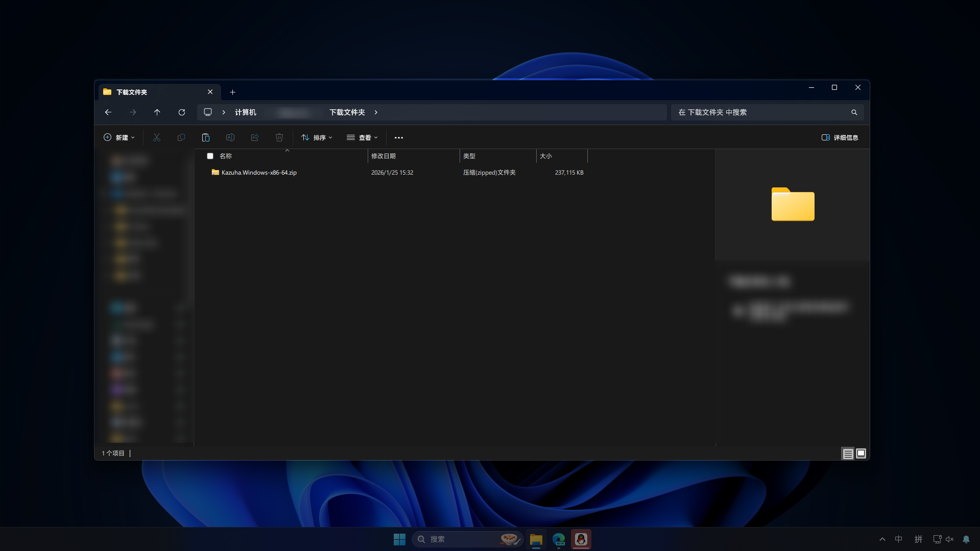Click the Cut scissors icon
980x551 pixels.
tap(157, 137)
